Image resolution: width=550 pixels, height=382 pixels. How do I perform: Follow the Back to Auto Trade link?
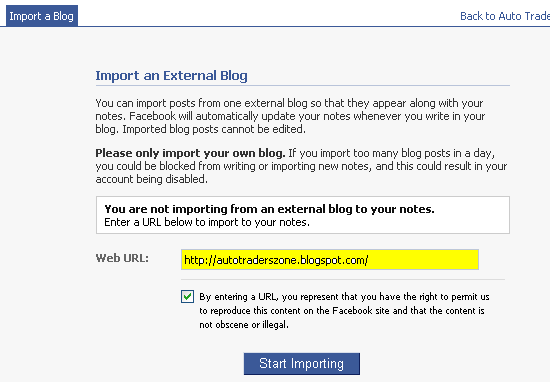click(x=505, y=16)
